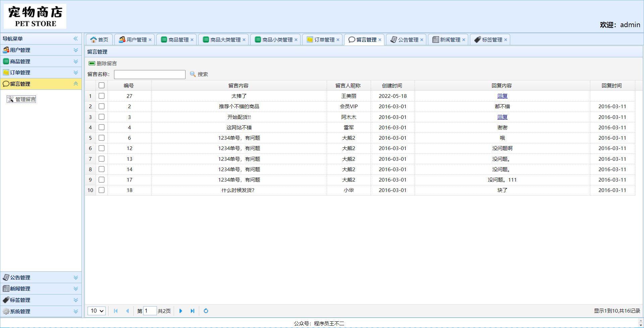Expand the 标签管理 sidebar section
This screenshot has height=328, width=644.
76,300
